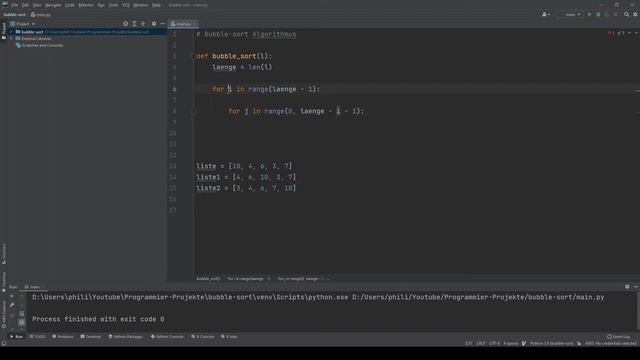
Task: Open the Edit menu
Action: 25,5
